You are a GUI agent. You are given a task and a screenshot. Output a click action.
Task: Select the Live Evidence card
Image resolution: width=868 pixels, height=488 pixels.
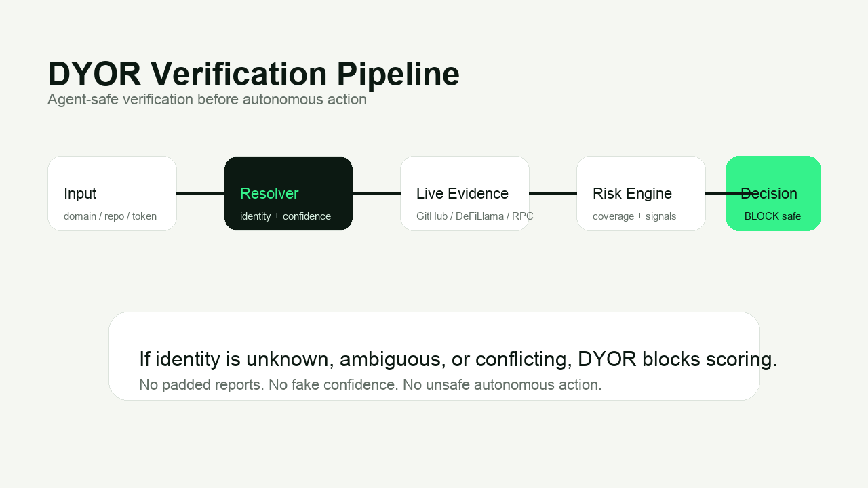click(465, 193)
